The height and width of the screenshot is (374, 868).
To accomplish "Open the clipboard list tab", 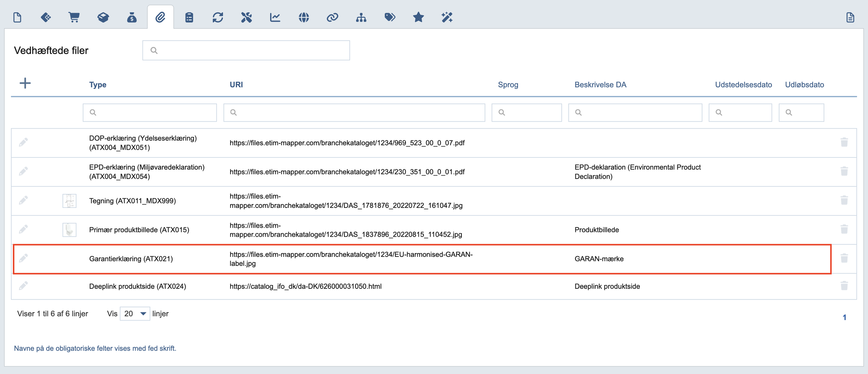I will click(189, 17).
